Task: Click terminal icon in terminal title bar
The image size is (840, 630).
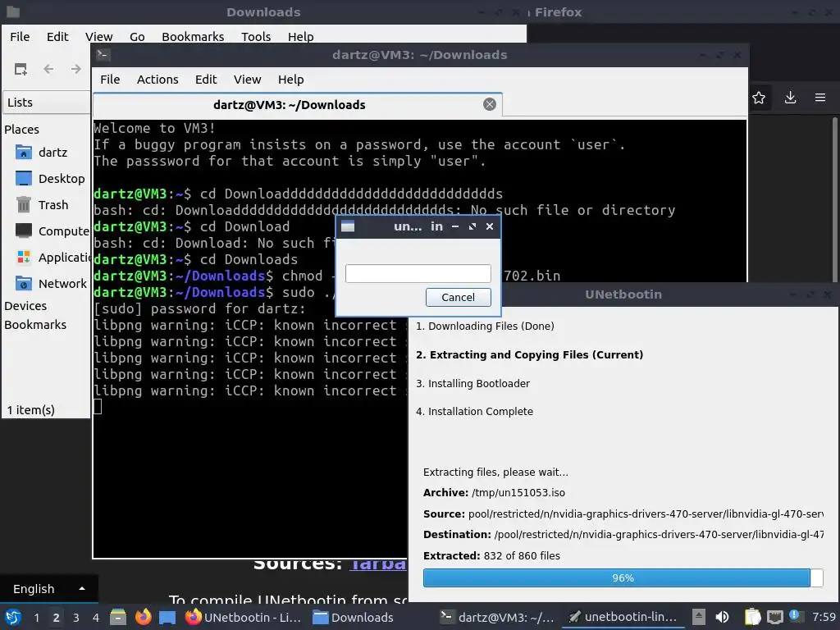Action: tap(103, 55)
